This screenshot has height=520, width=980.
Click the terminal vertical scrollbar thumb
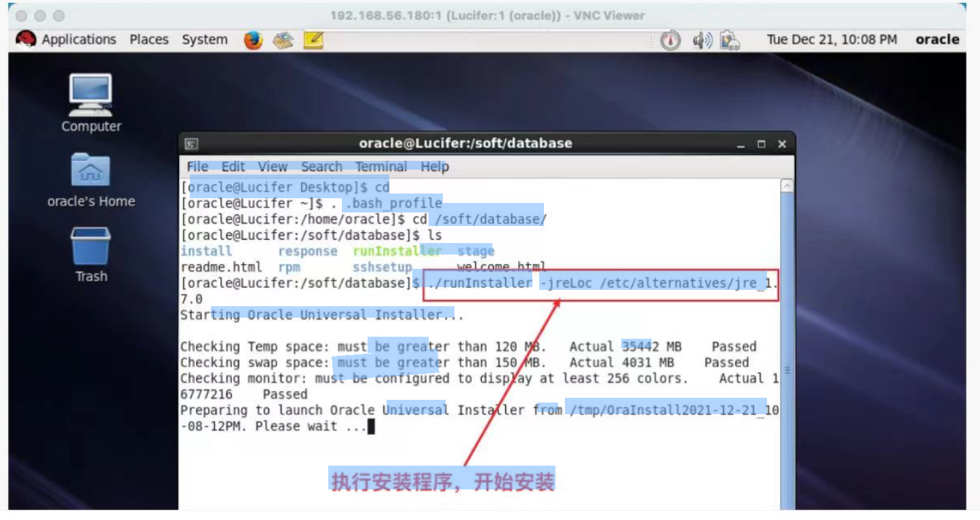pos(787,350)
